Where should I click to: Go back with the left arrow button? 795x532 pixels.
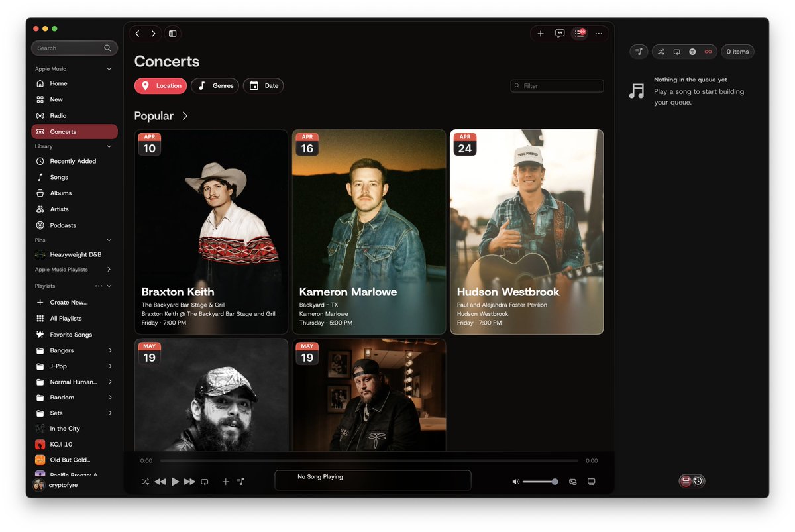coord(137,34)
